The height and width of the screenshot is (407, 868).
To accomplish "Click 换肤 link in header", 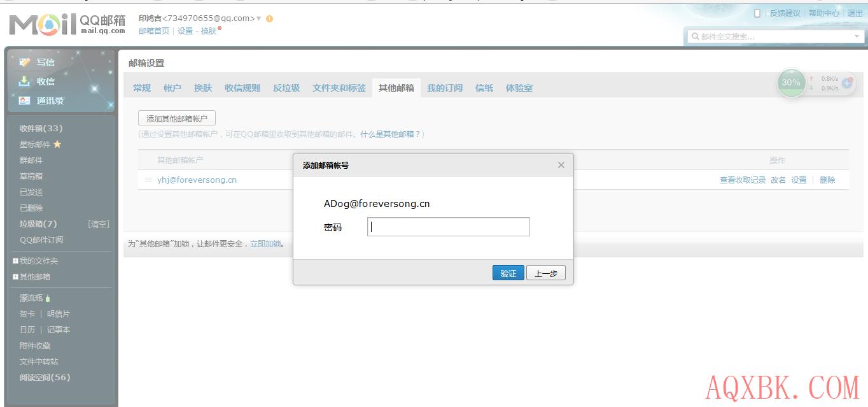I will pyautogui.click(x=209, y=31).
